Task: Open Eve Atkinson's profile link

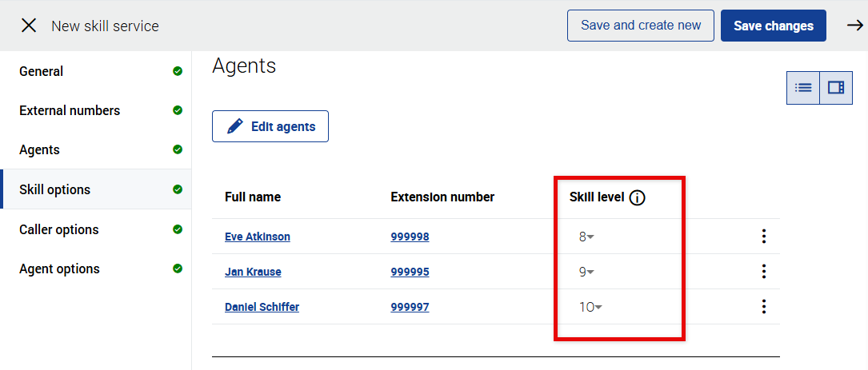Action: click(258, 237)
